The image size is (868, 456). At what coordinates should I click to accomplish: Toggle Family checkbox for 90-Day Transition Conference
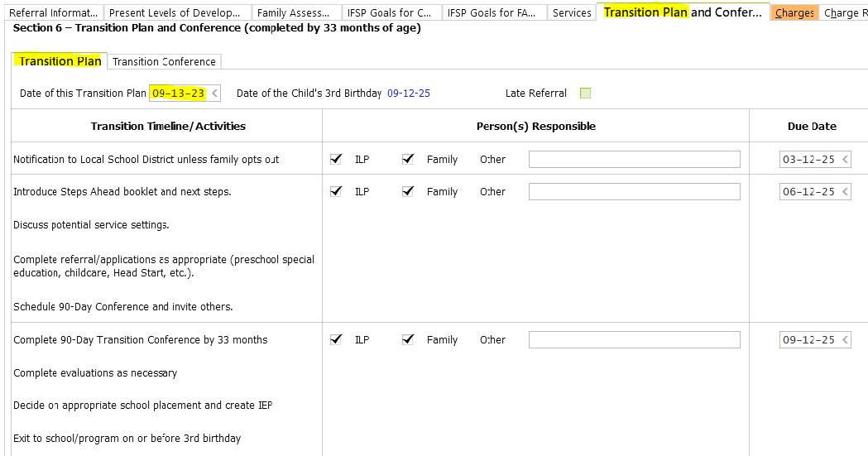pos(408,339)
